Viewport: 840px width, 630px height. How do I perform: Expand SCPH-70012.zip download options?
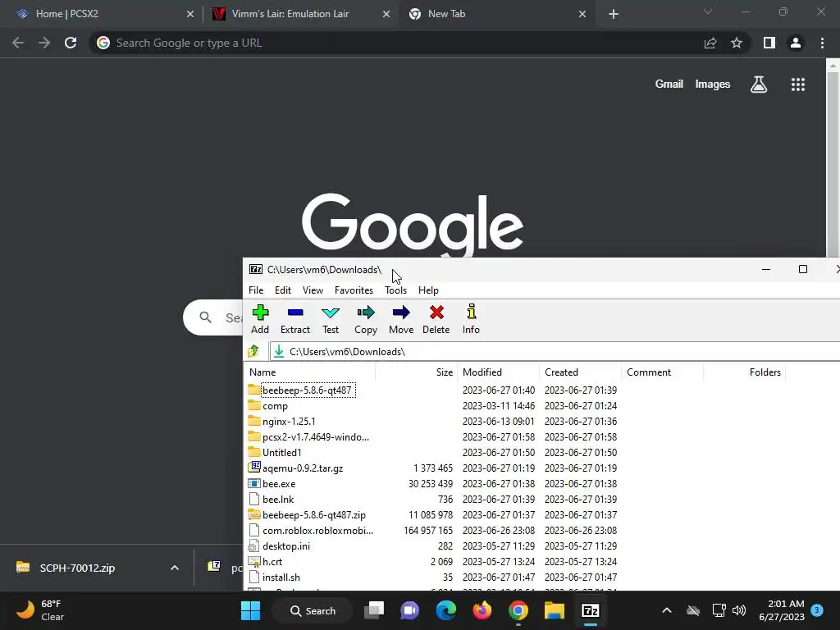tap(175, 568)
